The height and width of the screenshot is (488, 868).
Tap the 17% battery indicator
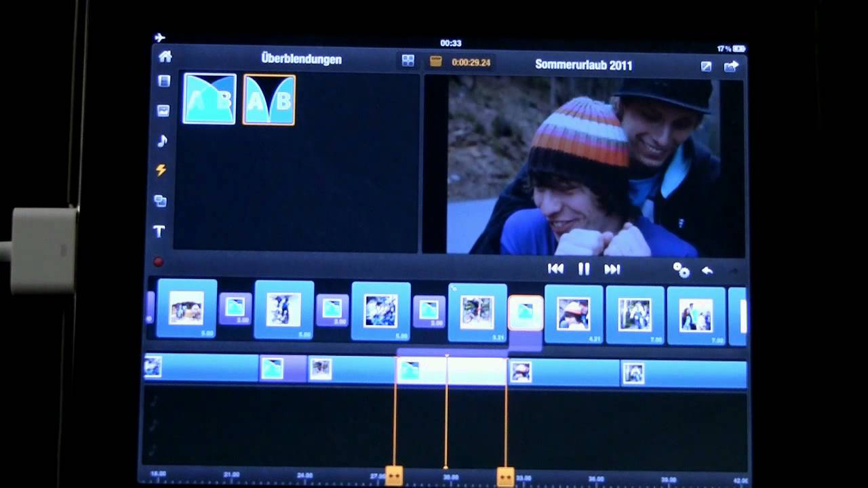click(x=731, y=49)
